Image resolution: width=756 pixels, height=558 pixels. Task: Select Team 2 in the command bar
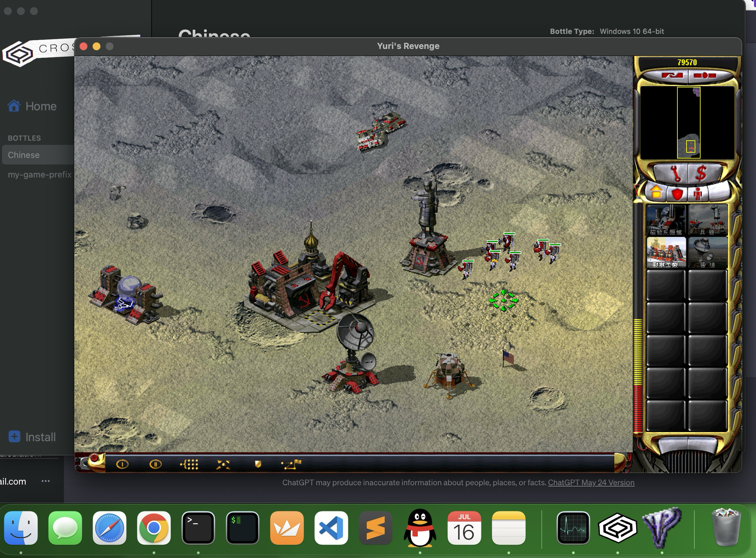[155, 465]
